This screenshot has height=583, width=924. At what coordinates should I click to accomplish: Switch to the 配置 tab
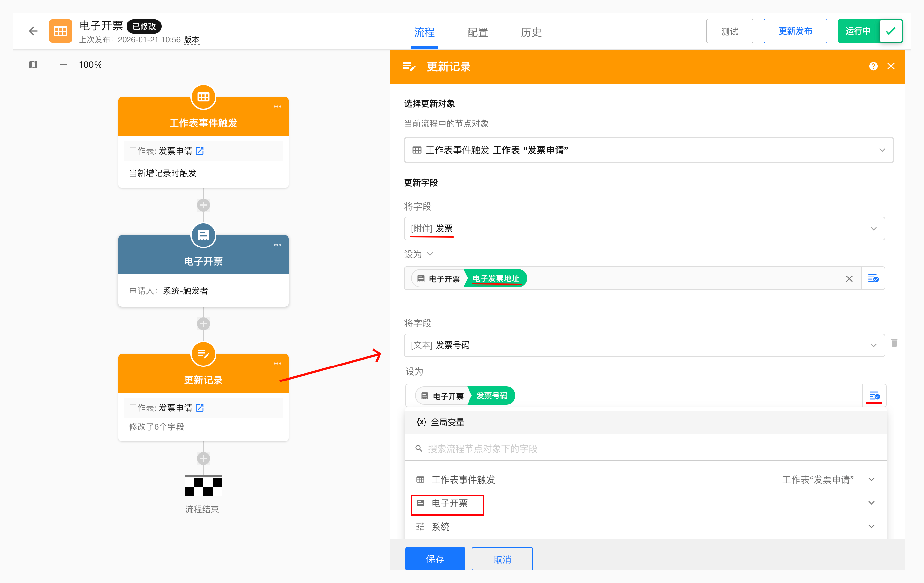click(477, 32)
